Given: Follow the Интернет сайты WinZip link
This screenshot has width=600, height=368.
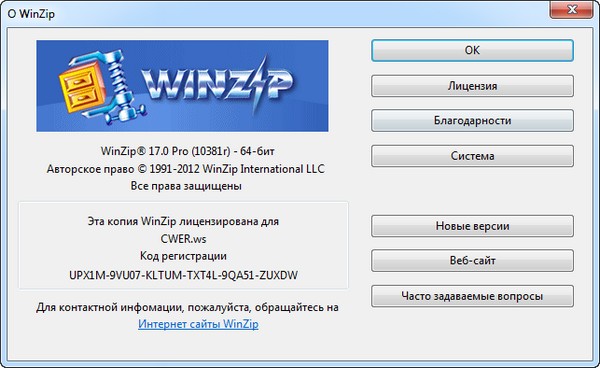Looking at the screenshot, I should (198, 324).
